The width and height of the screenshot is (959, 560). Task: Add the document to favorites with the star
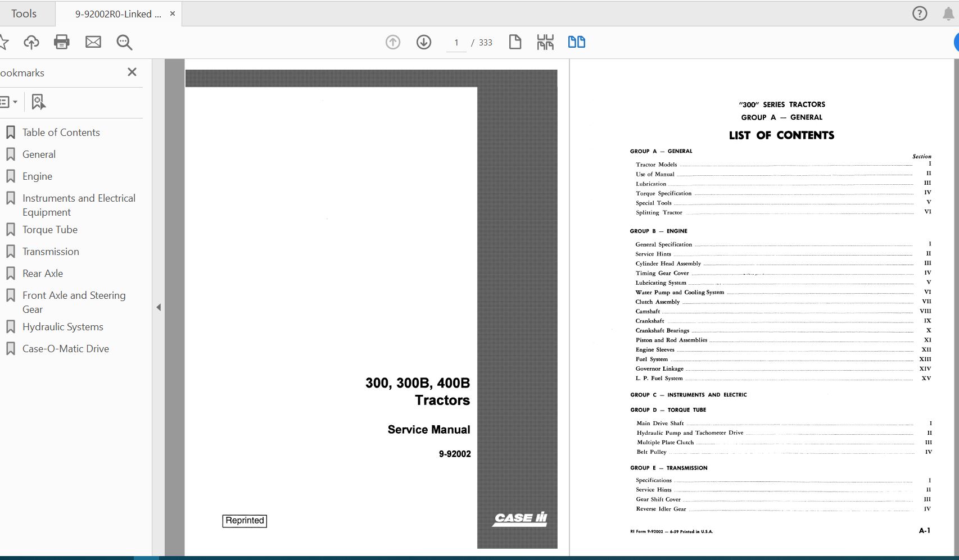pyautogui.click(x=6, y=42)
